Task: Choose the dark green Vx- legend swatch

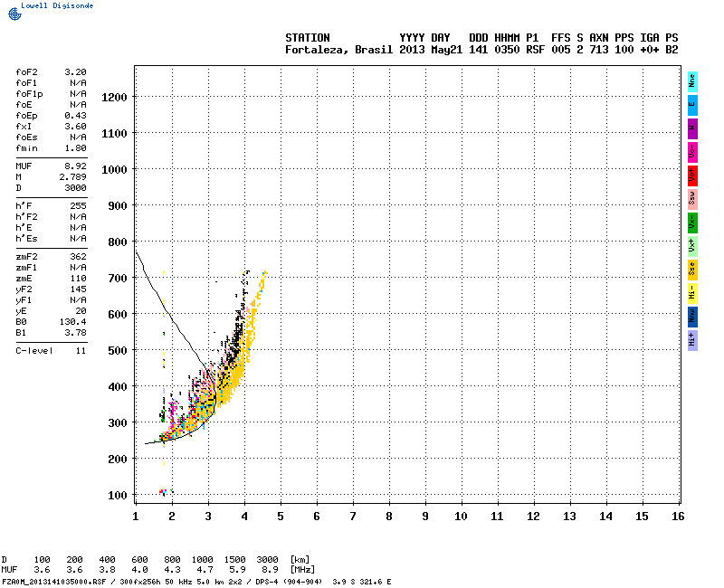Action: point(692,223)
